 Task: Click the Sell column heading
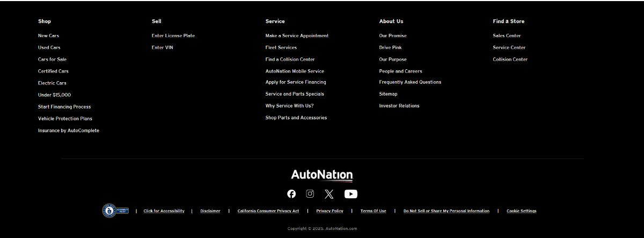coord(157,21)
